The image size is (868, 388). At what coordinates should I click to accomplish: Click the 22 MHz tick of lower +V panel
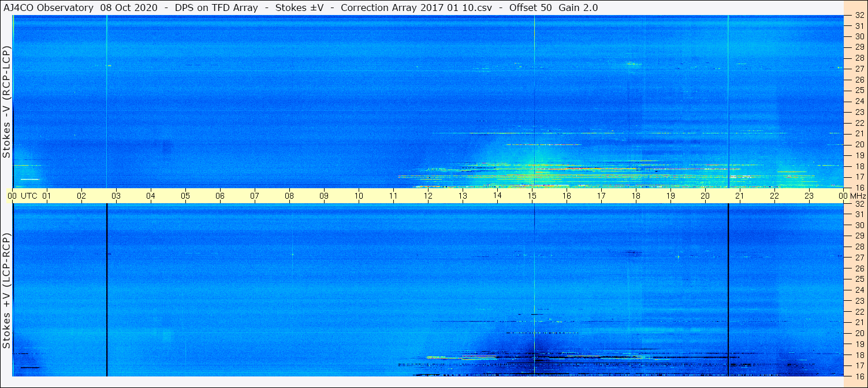pyautogui.click(x=859, y=311)
